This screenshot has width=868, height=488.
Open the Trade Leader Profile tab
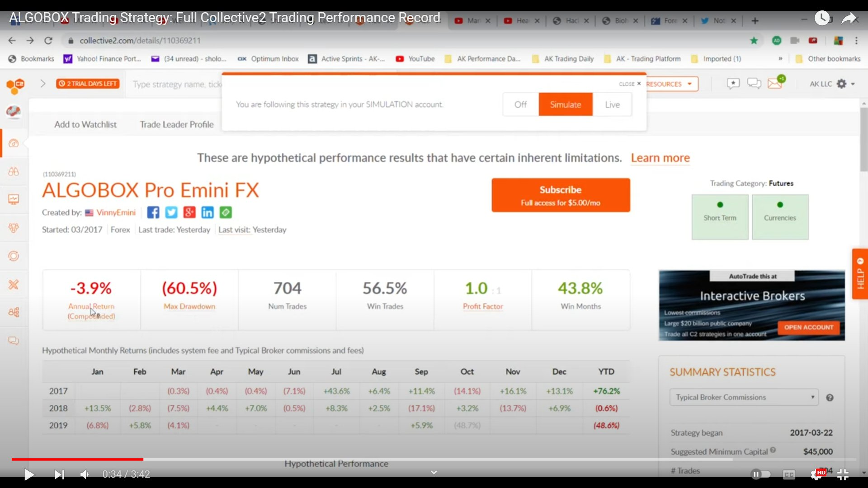pyautogui.click(x=177, y=124)
